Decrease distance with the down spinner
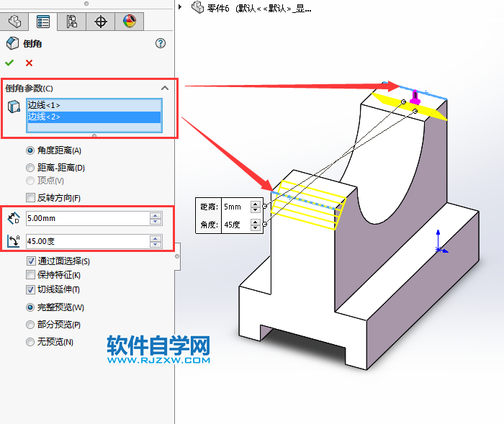504x424 pixels. click(156, 222)
